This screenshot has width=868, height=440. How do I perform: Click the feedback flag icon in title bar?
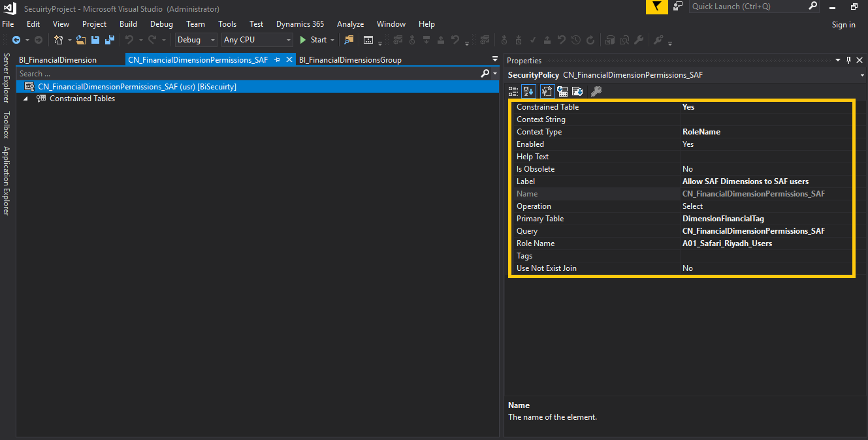click(x=656, y=7)
